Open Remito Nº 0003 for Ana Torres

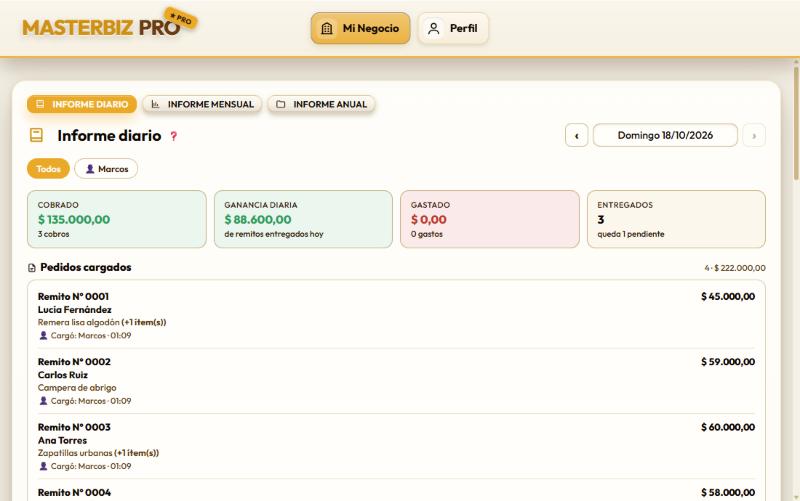pyautogui.click(x=396, y=446)
